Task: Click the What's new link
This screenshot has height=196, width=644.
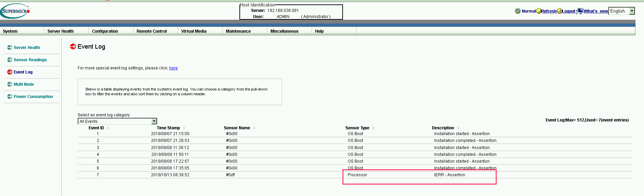Action: coord(596,11)
